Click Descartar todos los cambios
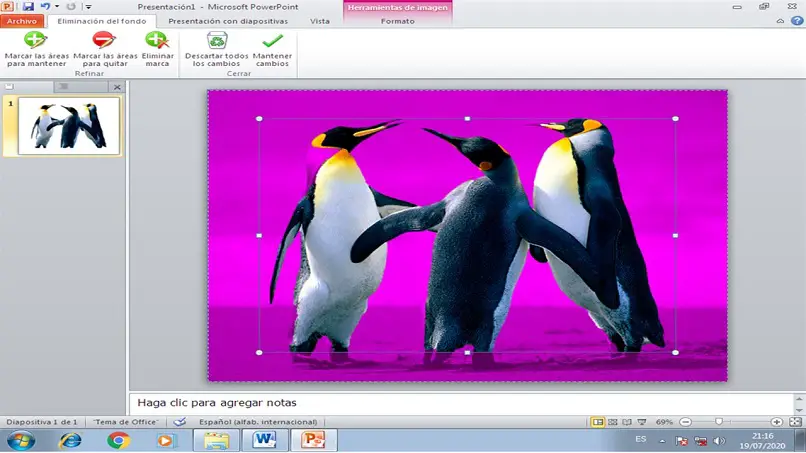This screenshot has width=806, height=453. (x=216, y=49)
